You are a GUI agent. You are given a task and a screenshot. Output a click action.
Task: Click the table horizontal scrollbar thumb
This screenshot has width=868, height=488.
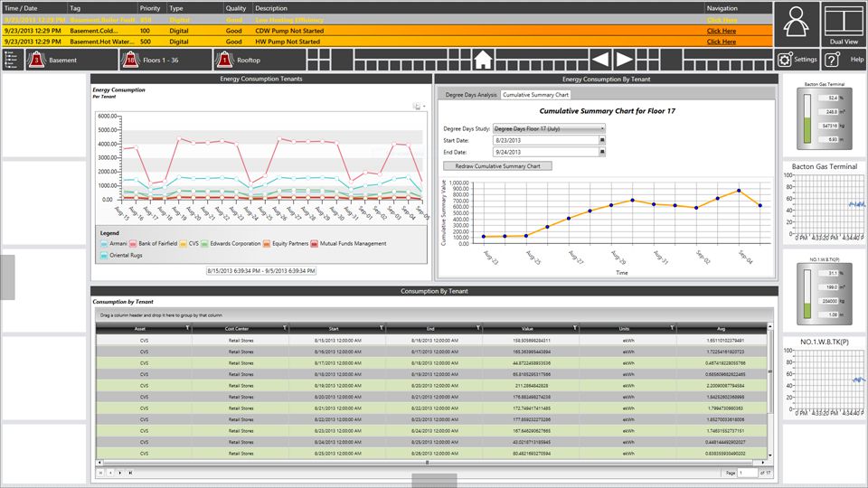tap(428, 463)
